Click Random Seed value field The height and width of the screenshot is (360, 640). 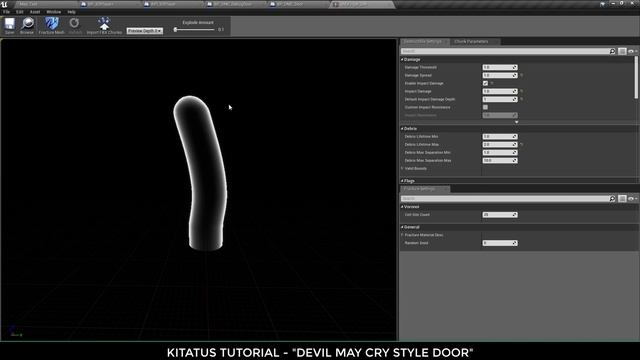tap(500, 243)
